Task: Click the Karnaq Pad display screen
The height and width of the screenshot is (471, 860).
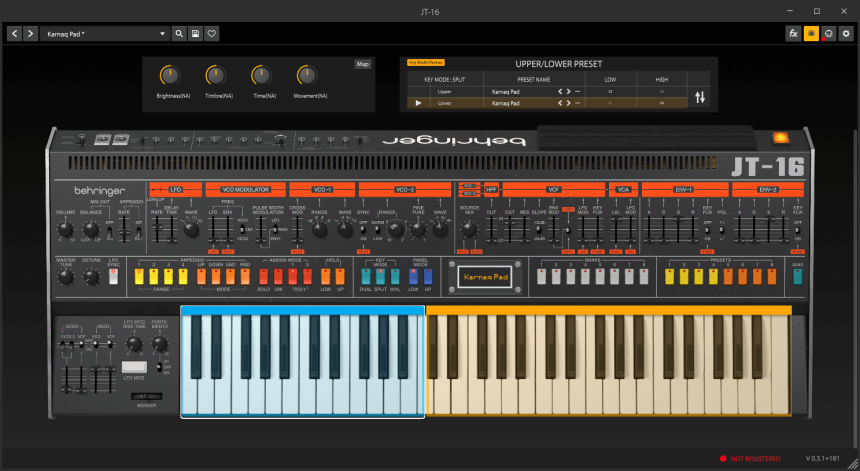Action: 485,277
